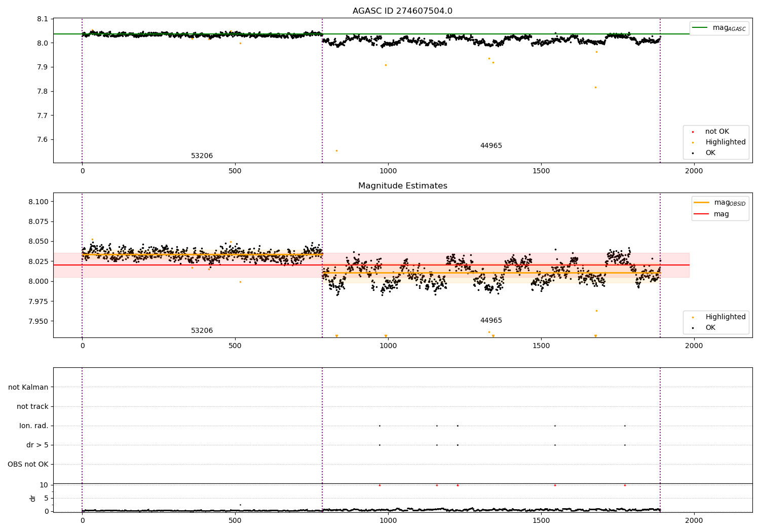Click the green line sample in mag AGASC legend
Viewport: 760px width, 532px height.
point(700,28)
